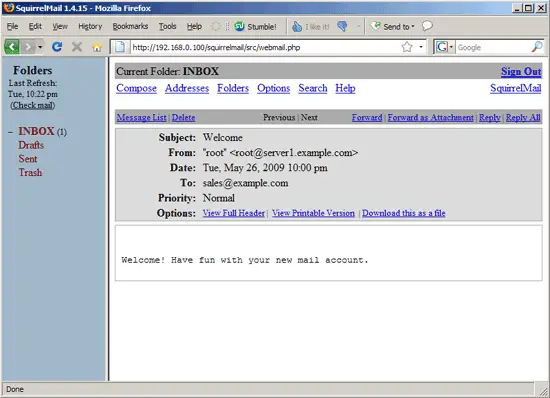This screenshot has width=550, height=398.
Task: Click the Sign Out link
Action: [521, 72]
